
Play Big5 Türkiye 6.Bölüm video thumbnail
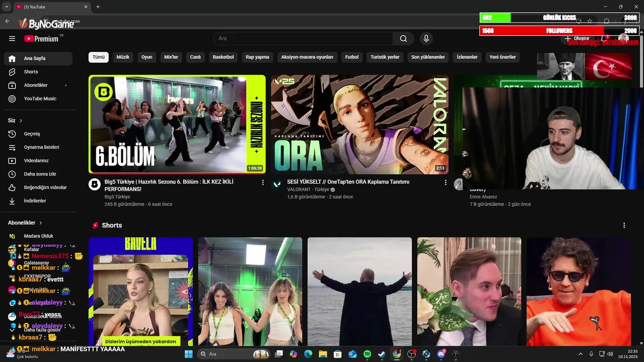[x=177, y=125]
